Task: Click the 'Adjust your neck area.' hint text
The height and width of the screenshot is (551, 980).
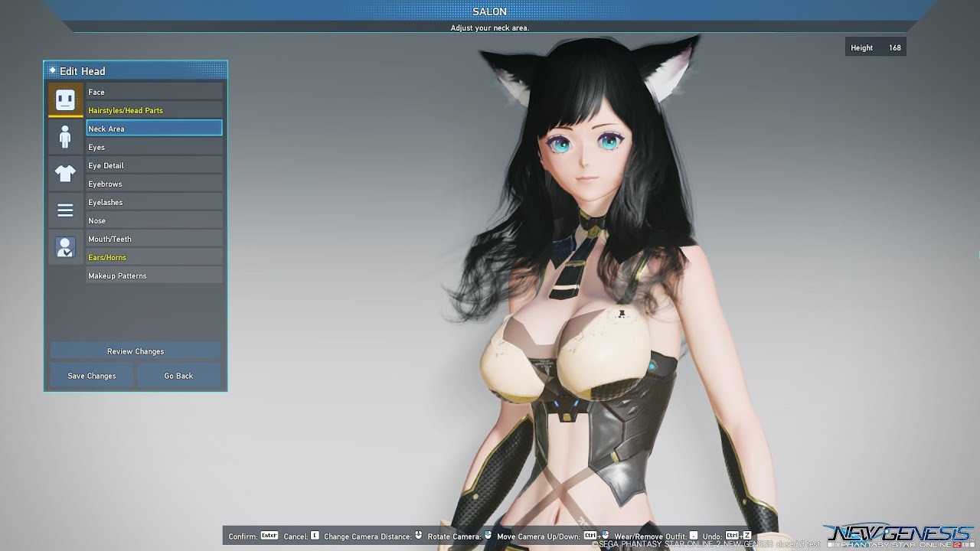Action: [x=490, y=28]
